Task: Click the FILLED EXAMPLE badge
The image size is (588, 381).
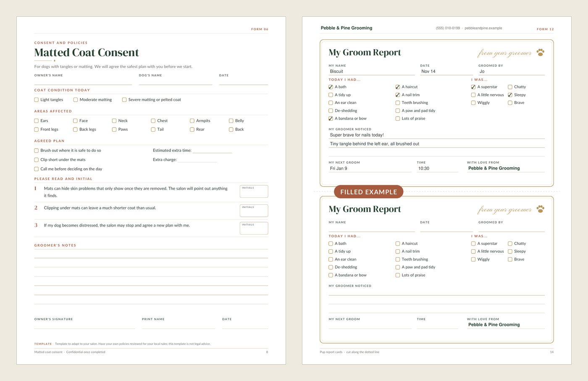Action: click(368, 192)
